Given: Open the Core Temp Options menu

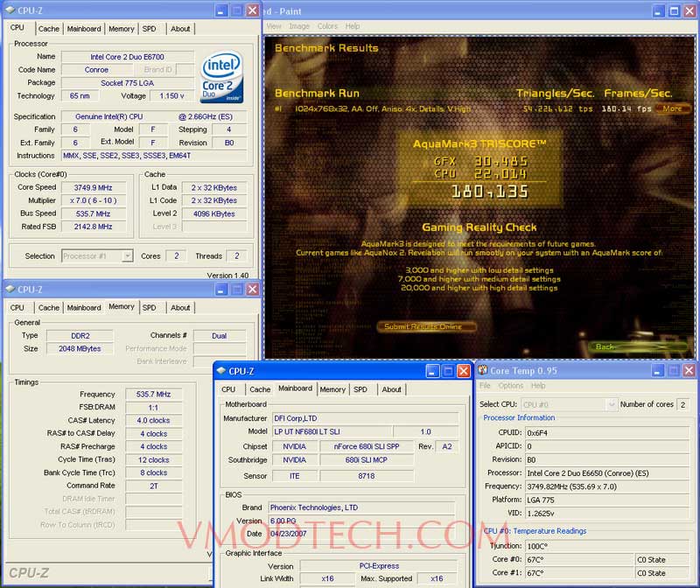Looking at the screenshot, I should [511, 385].
